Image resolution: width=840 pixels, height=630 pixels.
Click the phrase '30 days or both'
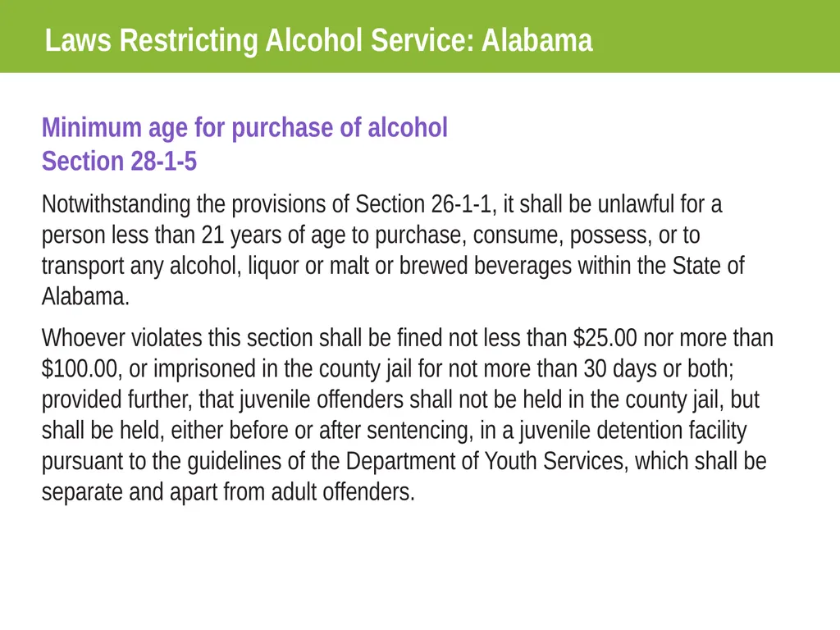[658, 368]
